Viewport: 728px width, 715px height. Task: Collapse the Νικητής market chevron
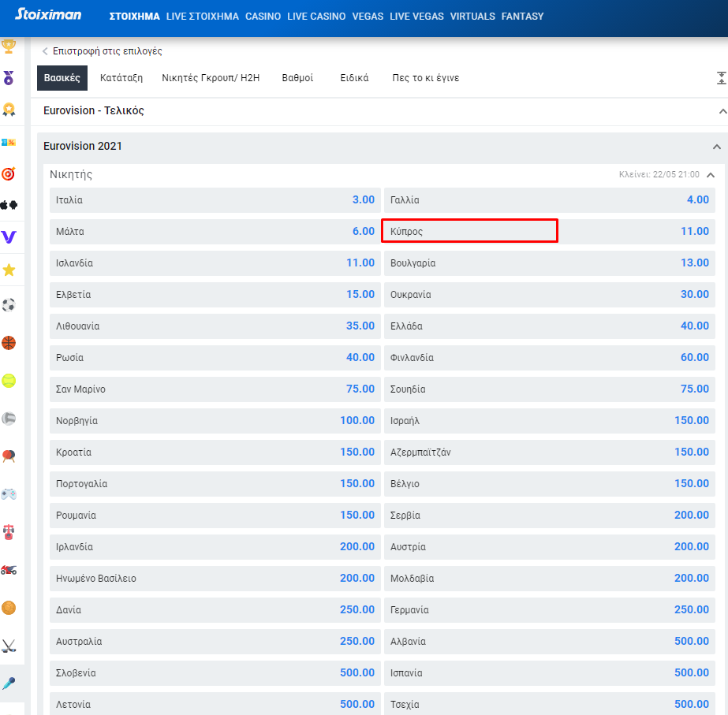tap(711, 175)
